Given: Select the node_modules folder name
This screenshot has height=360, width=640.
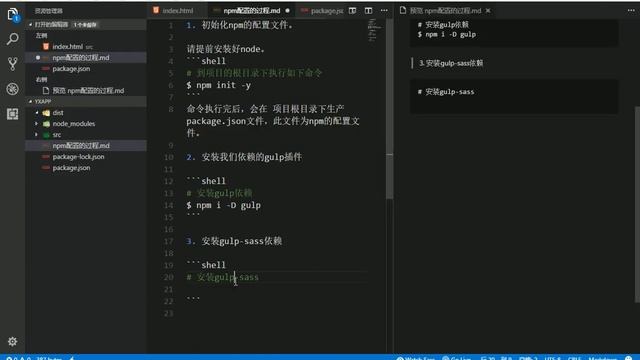Looking at the screenshot, I should point(74,124).
